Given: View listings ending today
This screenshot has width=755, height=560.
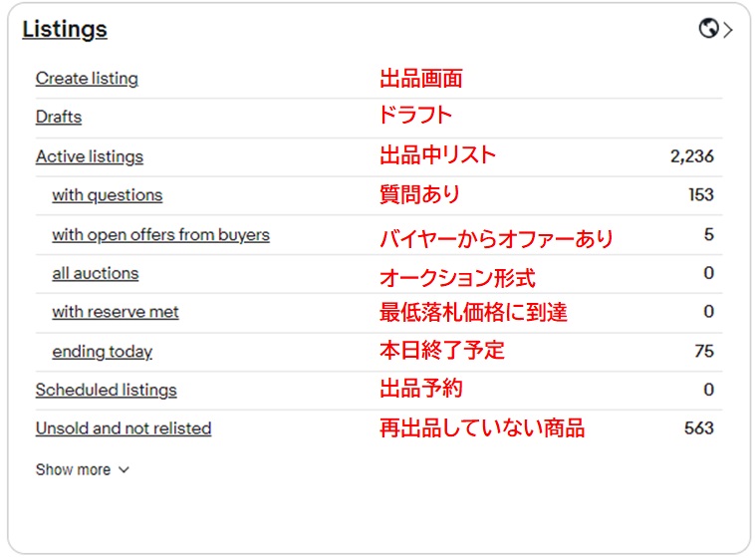Looking at the screenshot, I should [102, 351].
